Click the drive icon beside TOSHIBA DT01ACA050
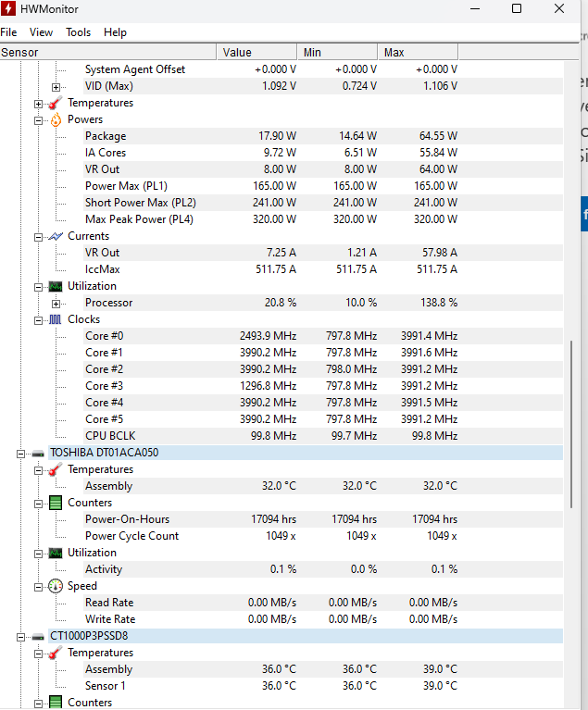The image size is (588, 710). (38, 454)
